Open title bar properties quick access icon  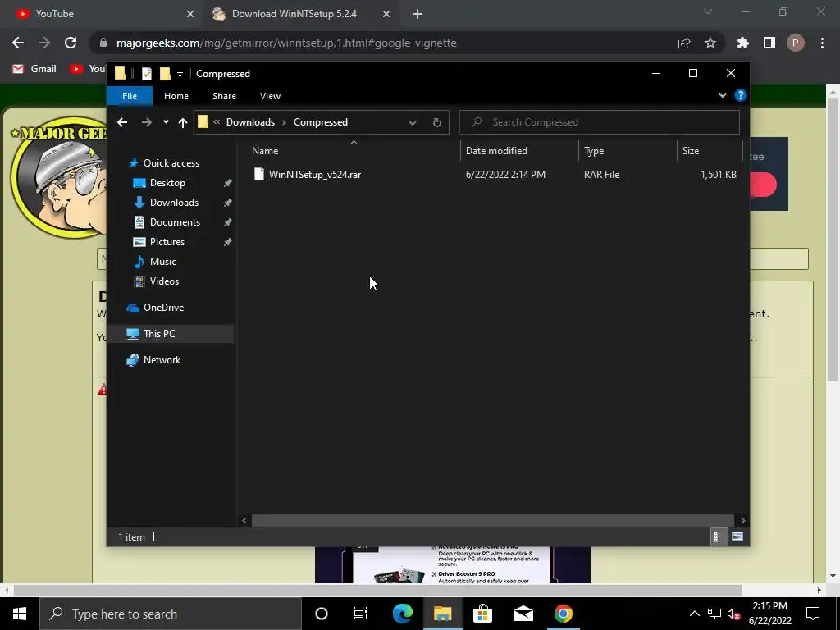pos(146,74)
